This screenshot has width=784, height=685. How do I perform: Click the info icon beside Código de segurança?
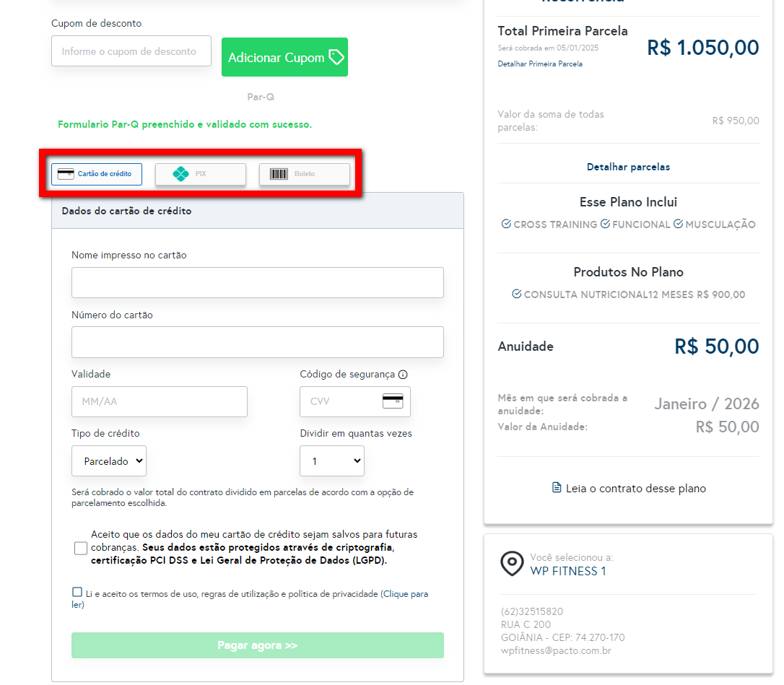tap(403, 375)
